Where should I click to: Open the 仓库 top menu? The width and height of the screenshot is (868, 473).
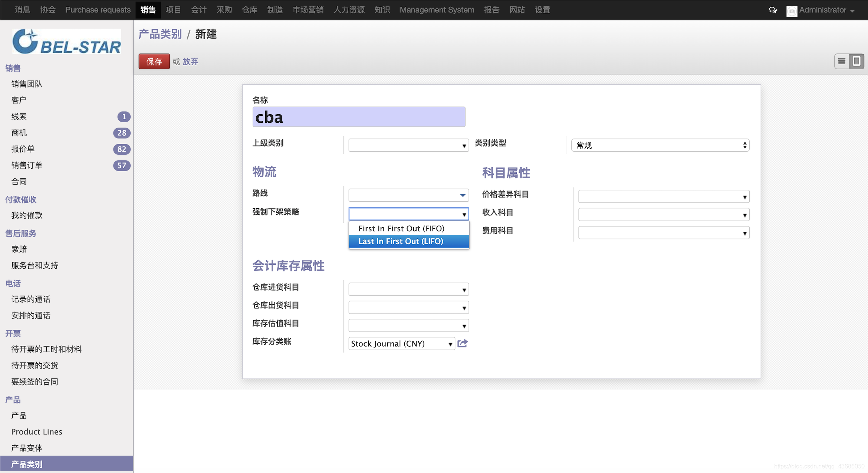(249, 10)
